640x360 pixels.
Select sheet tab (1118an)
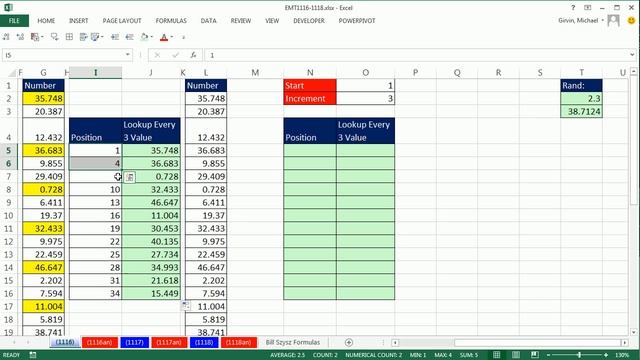(x=238, y=342)
